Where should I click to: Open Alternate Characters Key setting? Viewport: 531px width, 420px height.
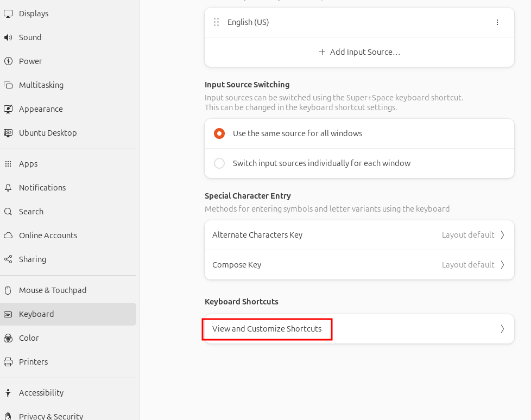pyautogui.click(x=359, y=235)
